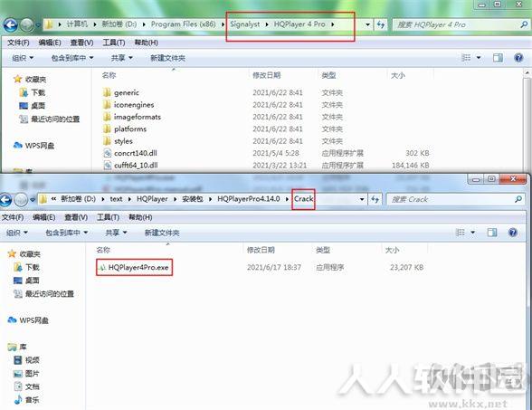The height and width of the screenshot is (410, 532).
Task: Expand the address bar history dropdown in the Crack window
Action: pos(362,199)
